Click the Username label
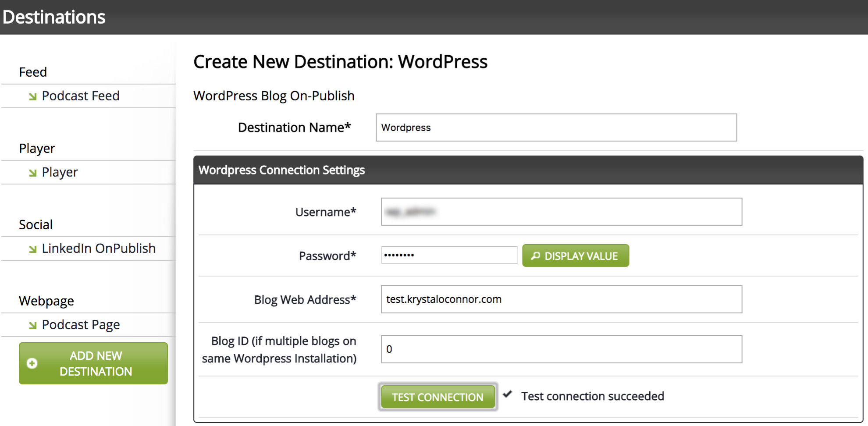The width and height of the screenshot is (868, 426). tap(326, 212)
